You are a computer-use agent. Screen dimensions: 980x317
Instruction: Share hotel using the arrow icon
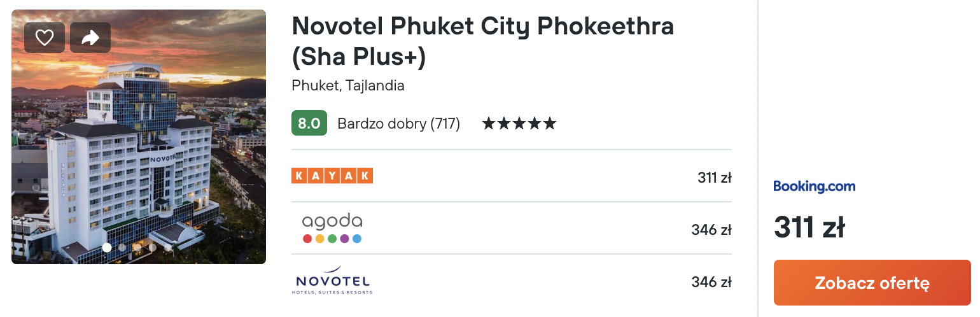(90, 38)
